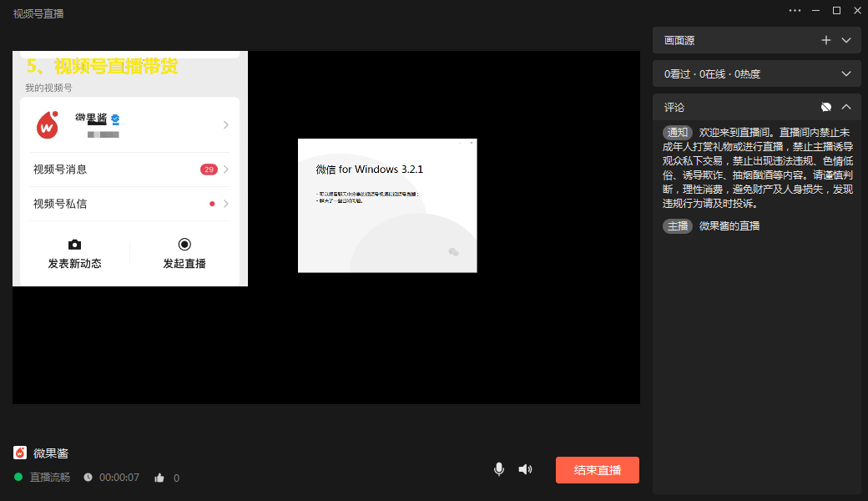868x501 pixels.
Task: Open 视频号消息 row in preview
Action: [x=130, y=170]
